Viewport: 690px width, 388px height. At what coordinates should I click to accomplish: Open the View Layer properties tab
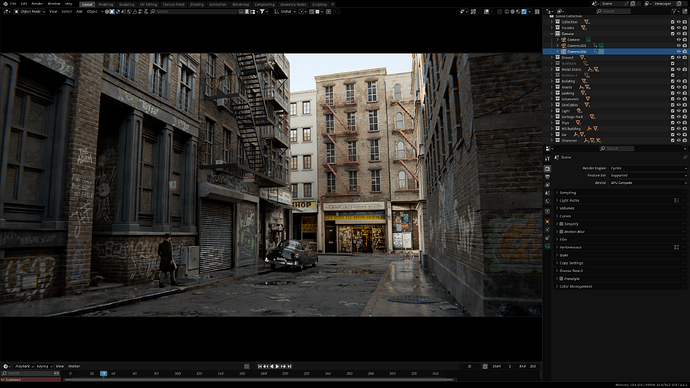coord(547,185)
